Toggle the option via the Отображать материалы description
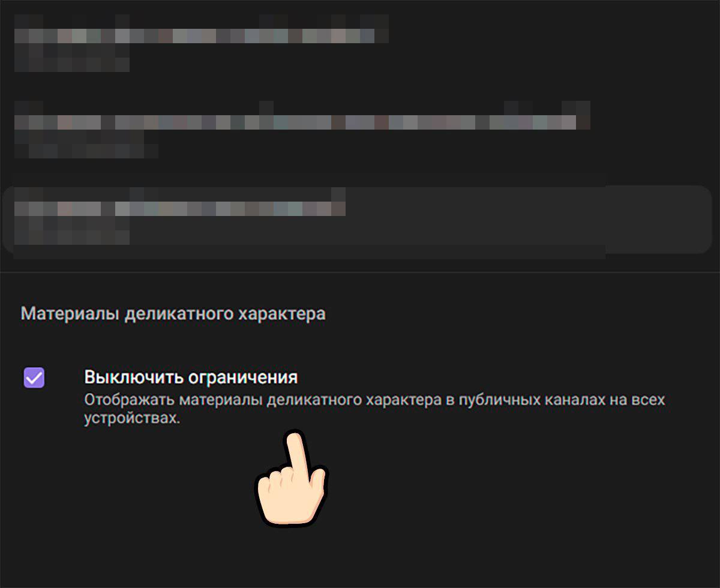The width and height of the screenshot is (720, 588). (374, 409)
